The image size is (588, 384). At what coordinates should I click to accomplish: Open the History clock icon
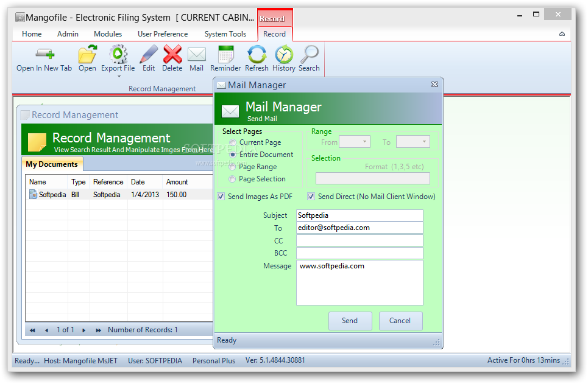pyautogui.click(x=284, y=54)
